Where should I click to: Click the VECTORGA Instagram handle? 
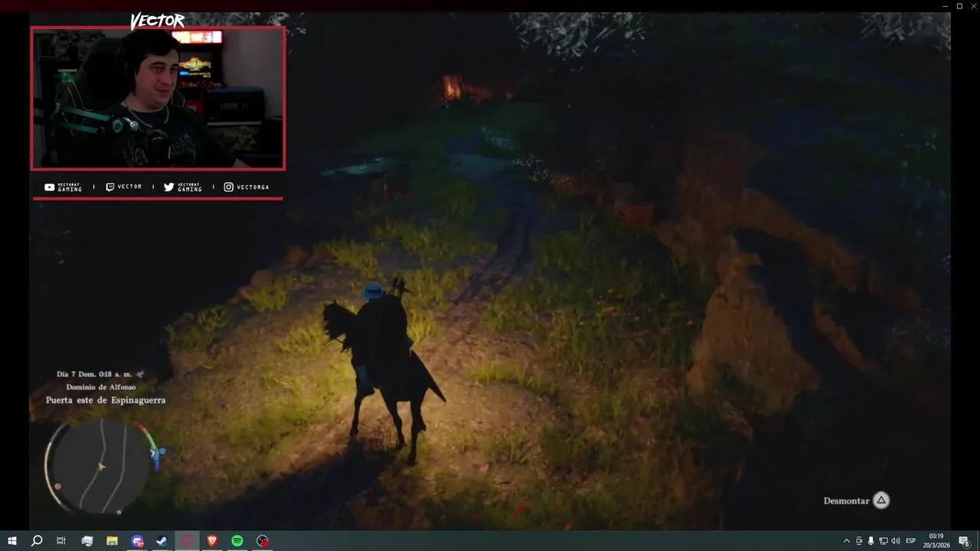(x=253, y=187)
